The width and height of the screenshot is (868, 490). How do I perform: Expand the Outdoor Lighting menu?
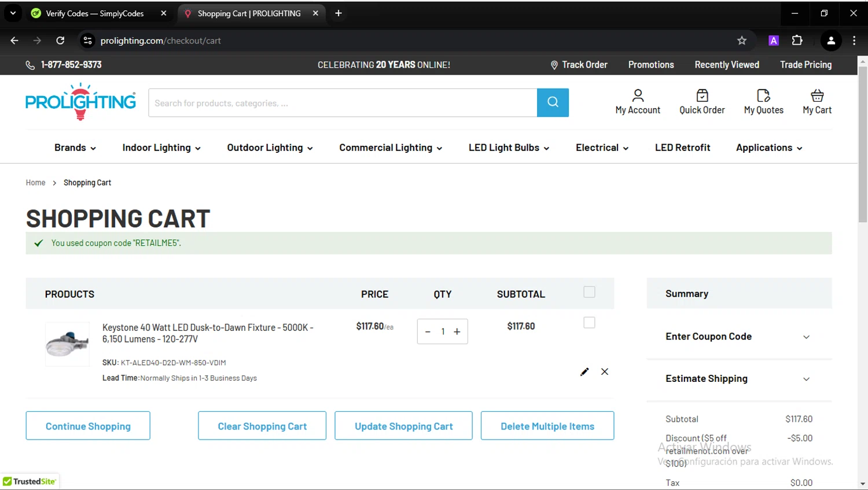[270, 148]
